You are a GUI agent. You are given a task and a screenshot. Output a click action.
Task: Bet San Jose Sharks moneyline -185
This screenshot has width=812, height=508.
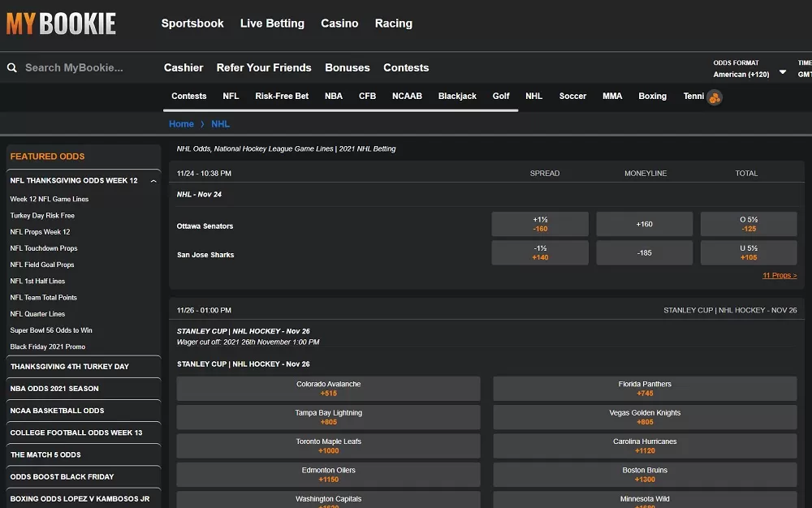[644, 253]
